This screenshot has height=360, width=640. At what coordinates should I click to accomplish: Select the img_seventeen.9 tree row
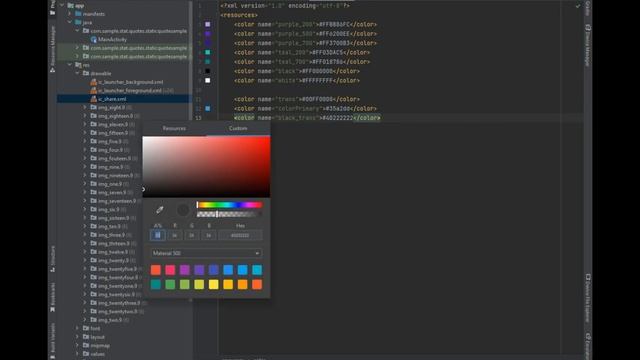[117, 201]
